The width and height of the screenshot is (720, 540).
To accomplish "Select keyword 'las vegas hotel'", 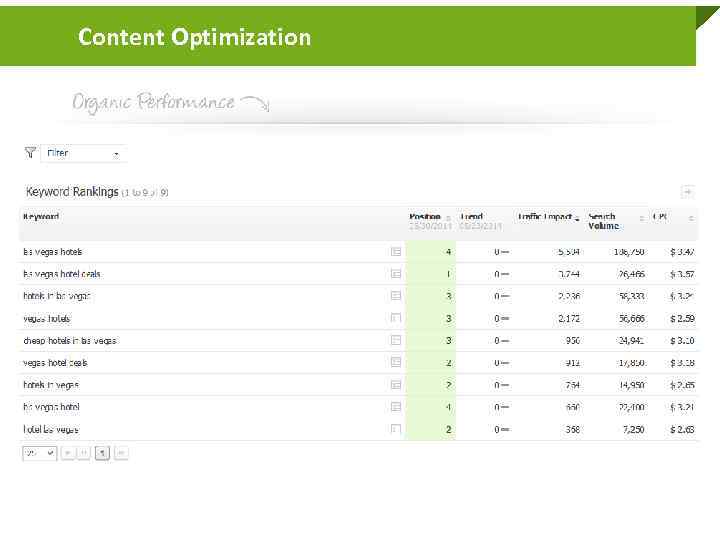I will point(51,407).
